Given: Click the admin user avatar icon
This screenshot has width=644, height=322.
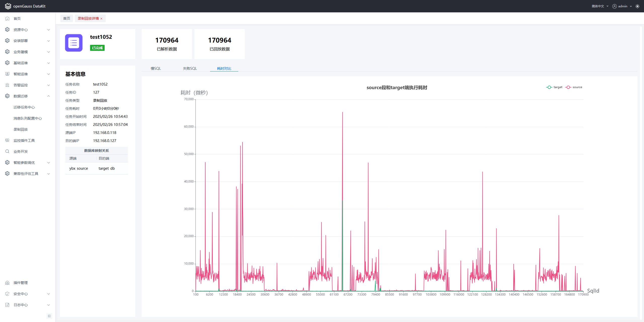Looking at the screenshot, I should pos(615,6).
